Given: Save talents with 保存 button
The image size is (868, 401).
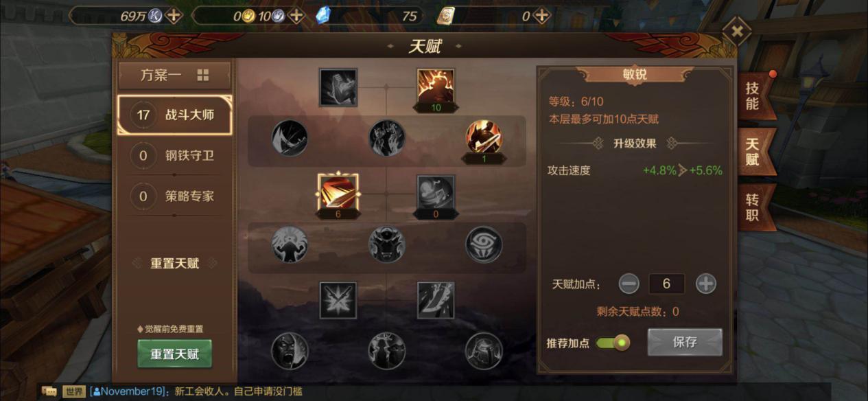Looking at the screenshot, I should click(x=685, y=342).
